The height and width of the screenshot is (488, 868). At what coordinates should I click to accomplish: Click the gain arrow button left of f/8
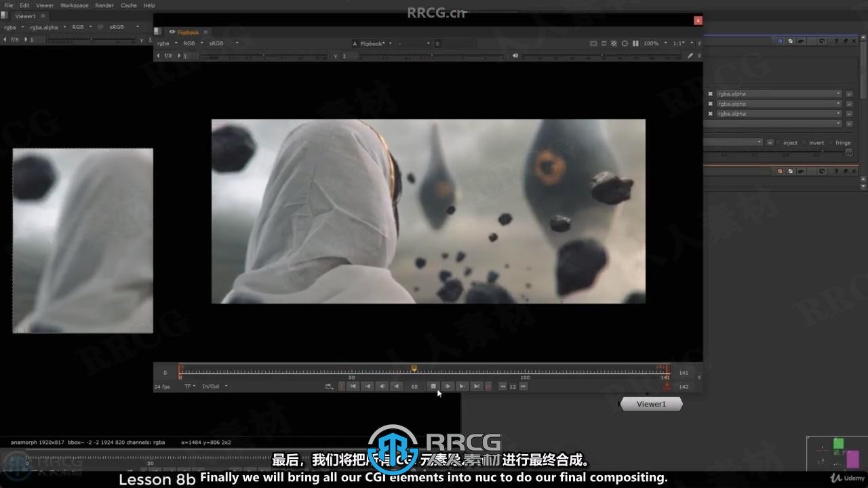(159, 56)
